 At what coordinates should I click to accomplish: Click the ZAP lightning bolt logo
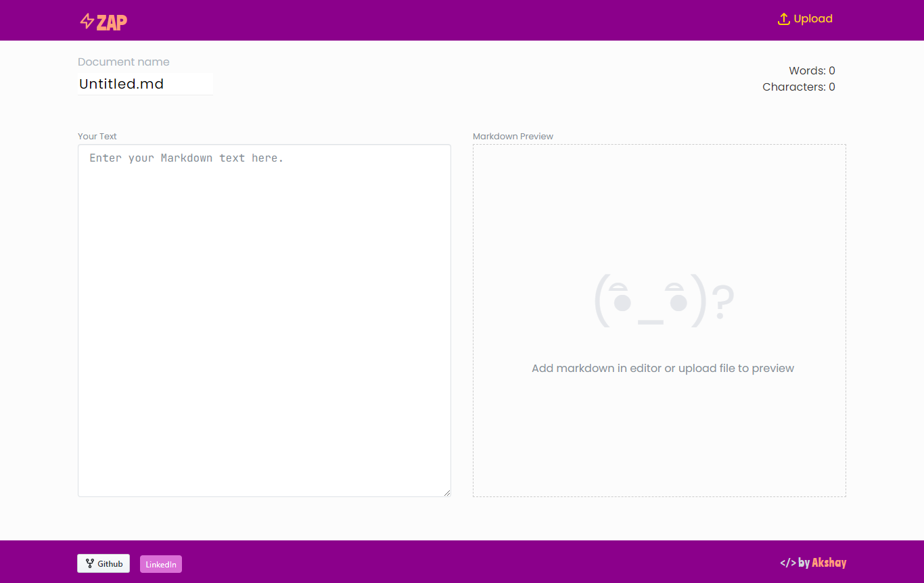point(103,22)
